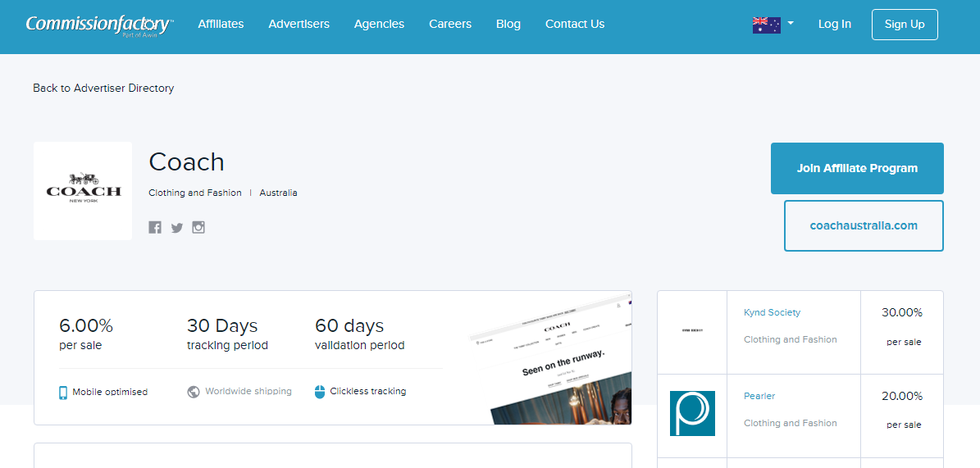Image resolution: width=980 pixels, height=468 pixels.
Task: Click the Sign Up button
Action: click(x=905, y=25)
